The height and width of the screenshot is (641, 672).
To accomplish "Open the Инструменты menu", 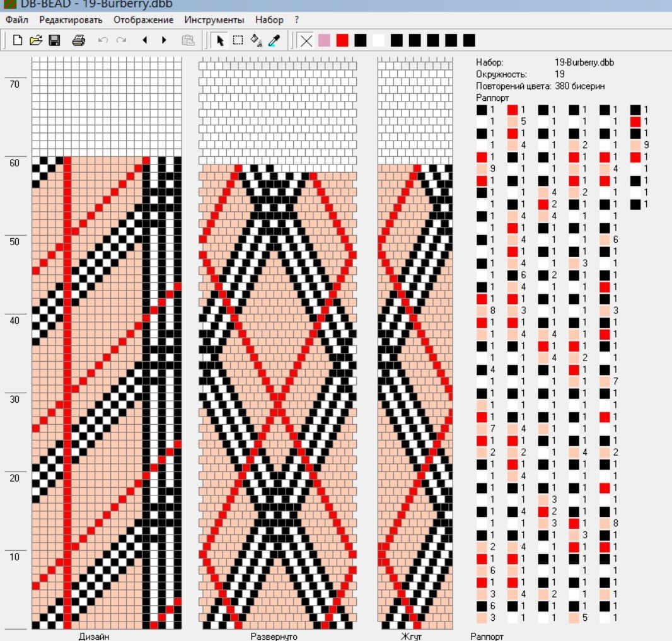I will point(214,20).
